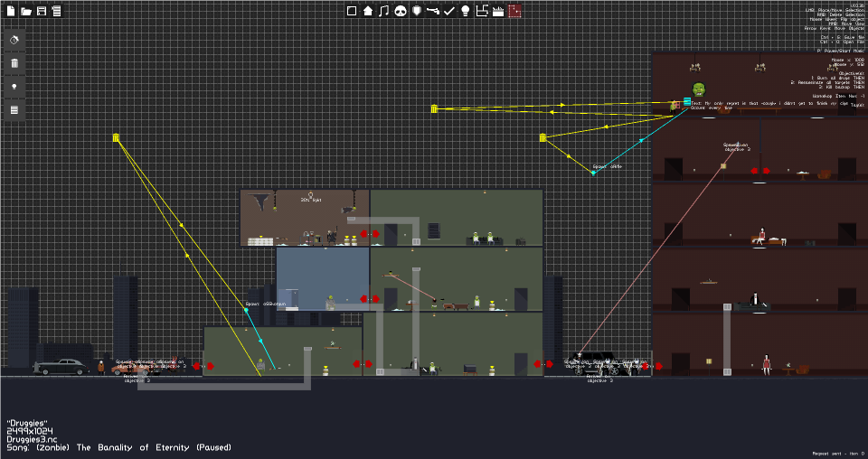Create a new level with the blank page icon
The image size is (868, 459).
point(11,11)
